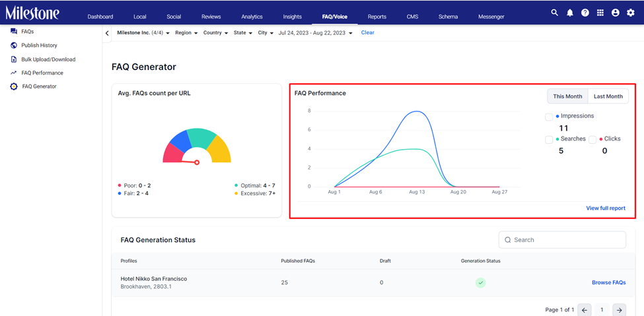
Task: Switch to the Reviews tab
Action: pyautogui.click(x=211, y=17)
